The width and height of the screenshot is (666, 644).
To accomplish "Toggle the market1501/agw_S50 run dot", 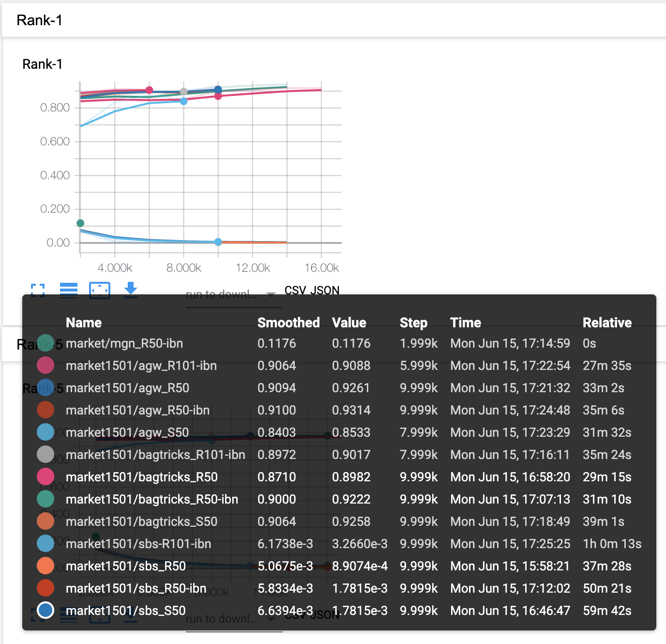I will click(x=45, y=432).
